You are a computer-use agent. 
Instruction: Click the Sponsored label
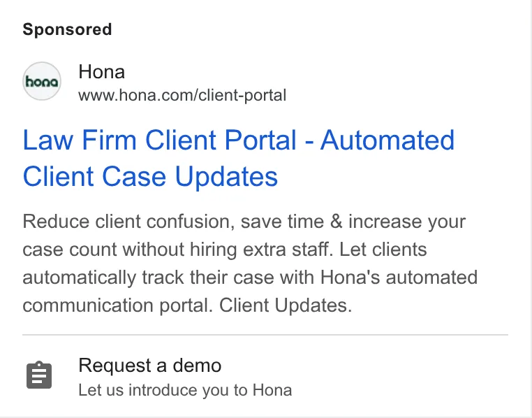[x=67, y=29]
